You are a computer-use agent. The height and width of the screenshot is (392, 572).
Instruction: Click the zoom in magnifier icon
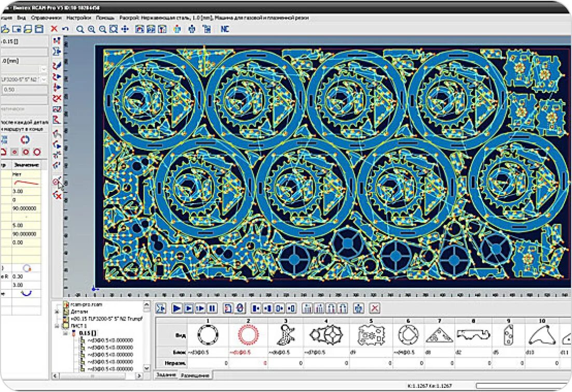[91, 29]
